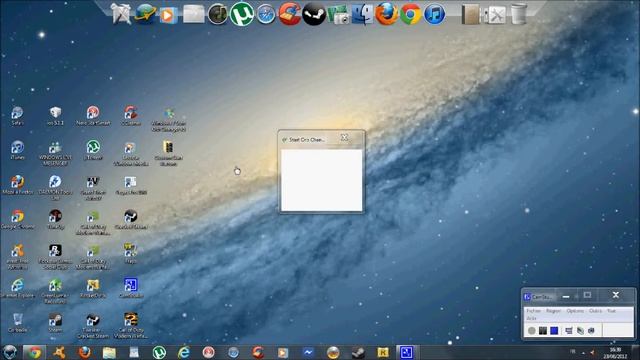Click the system clock in the taskbar
The width and height of the screenshot is (640, 360).
pyautogui.click(x=616, y=353)
